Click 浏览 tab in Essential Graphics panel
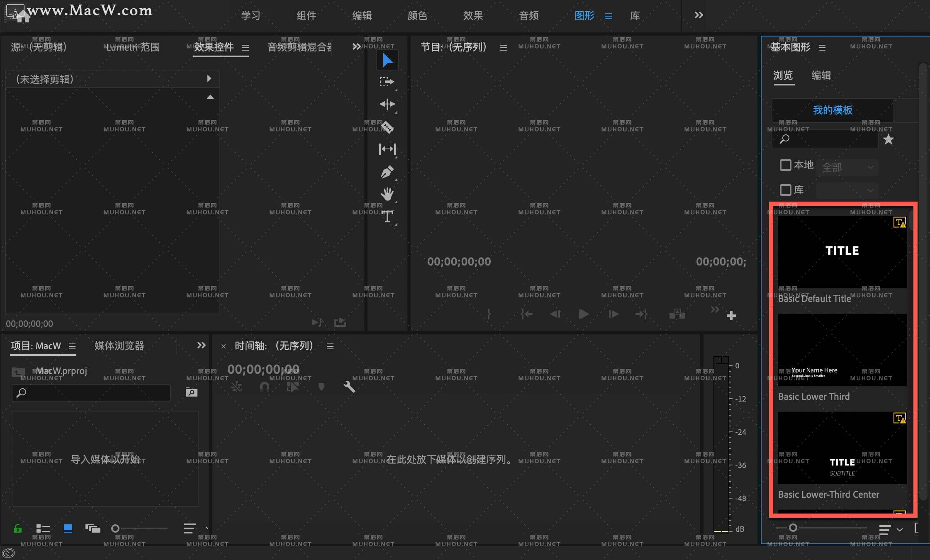Image resolution: width=930 pixels, height=560 pixels. (786, 74)
